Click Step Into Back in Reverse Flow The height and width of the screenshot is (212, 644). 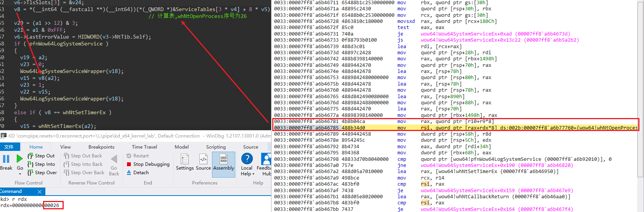(83, 164)
